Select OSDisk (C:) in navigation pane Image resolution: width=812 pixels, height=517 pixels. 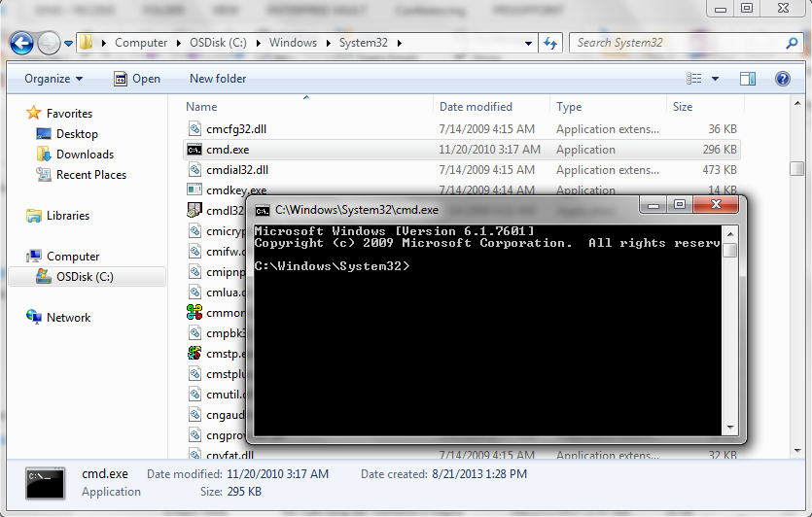pos(83,277)
